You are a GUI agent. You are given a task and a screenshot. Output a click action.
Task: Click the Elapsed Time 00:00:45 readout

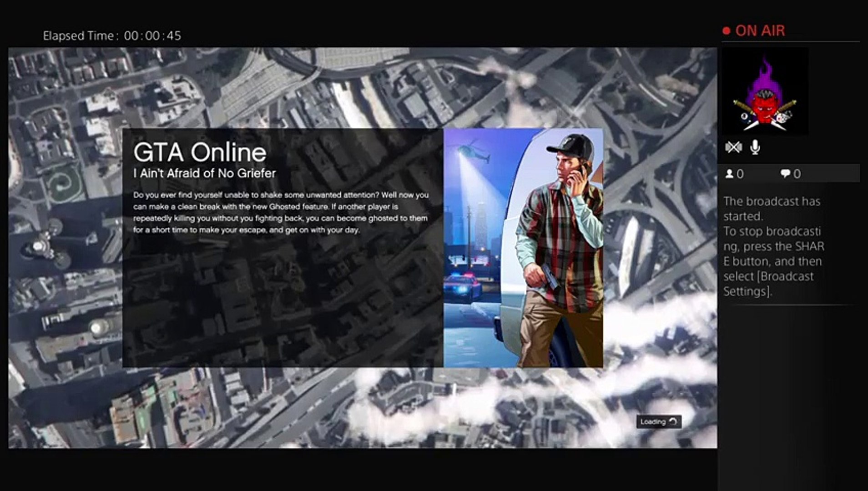click(112, 36)
